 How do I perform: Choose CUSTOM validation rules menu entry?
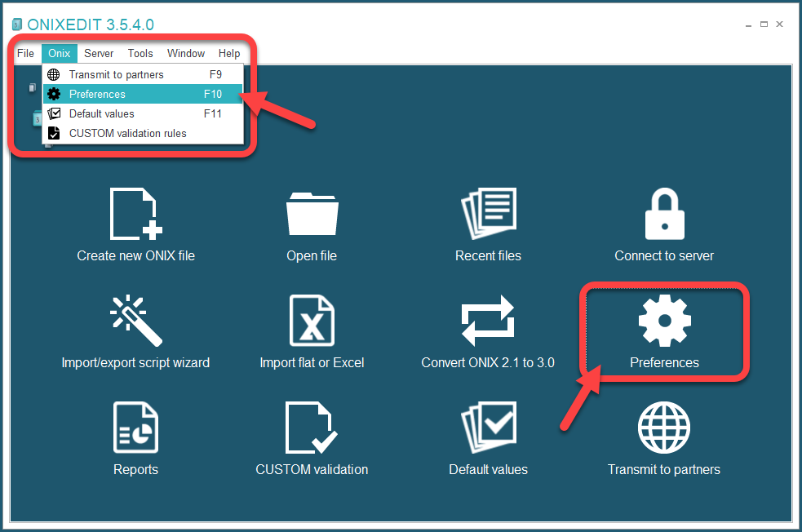pyautogui.click(x=143, y=133)
